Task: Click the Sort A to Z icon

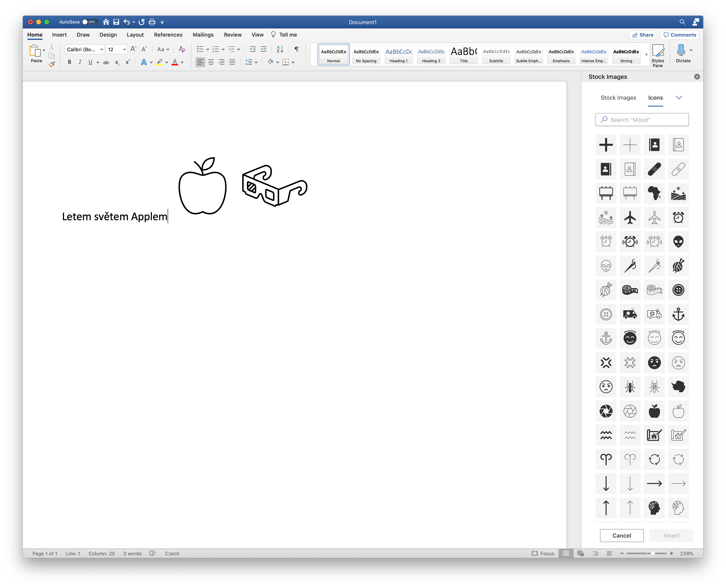Action: point(280,49)
